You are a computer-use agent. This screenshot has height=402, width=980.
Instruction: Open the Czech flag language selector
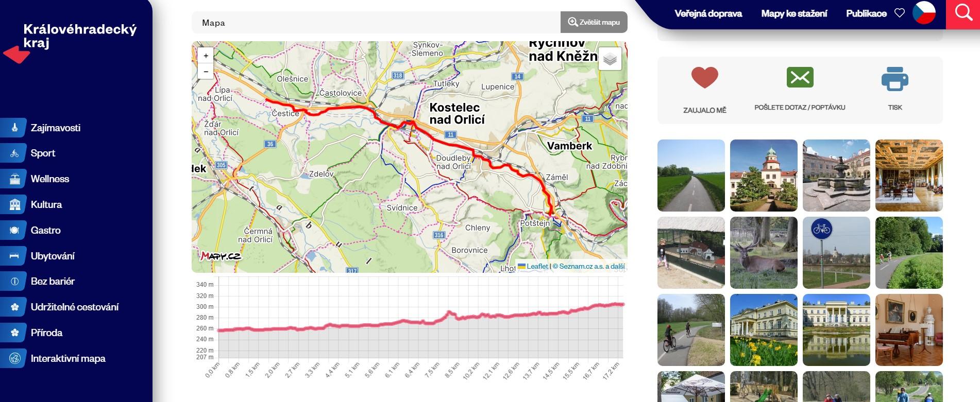[924, 13]
